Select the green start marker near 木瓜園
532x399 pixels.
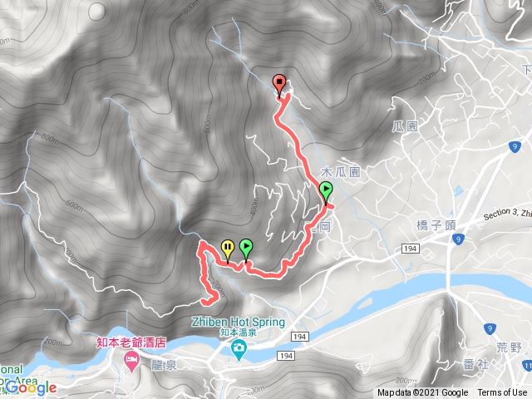tap(326, 193)
